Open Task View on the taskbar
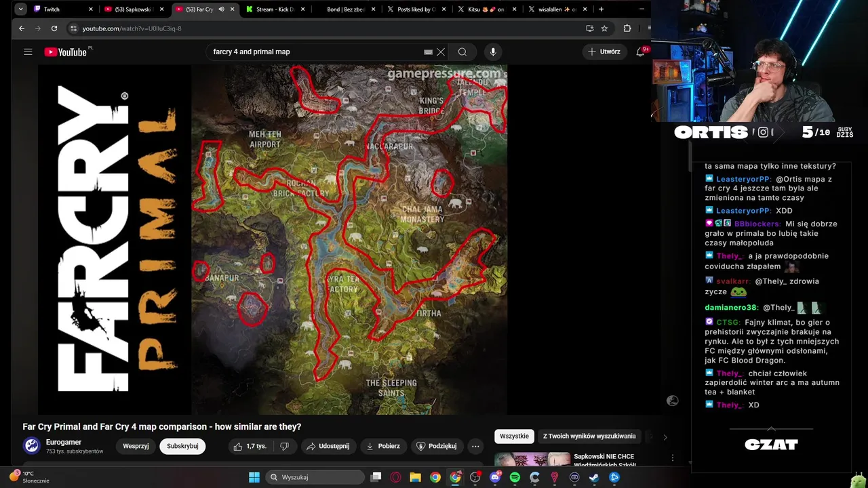This screenshot has width=868, height=488. 376,477
